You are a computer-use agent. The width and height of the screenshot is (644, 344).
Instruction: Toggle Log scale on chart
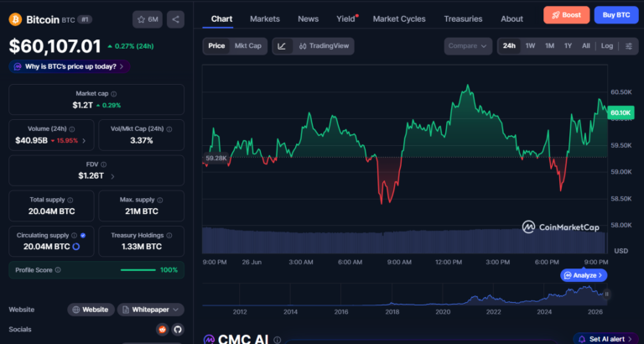[607, 46]
